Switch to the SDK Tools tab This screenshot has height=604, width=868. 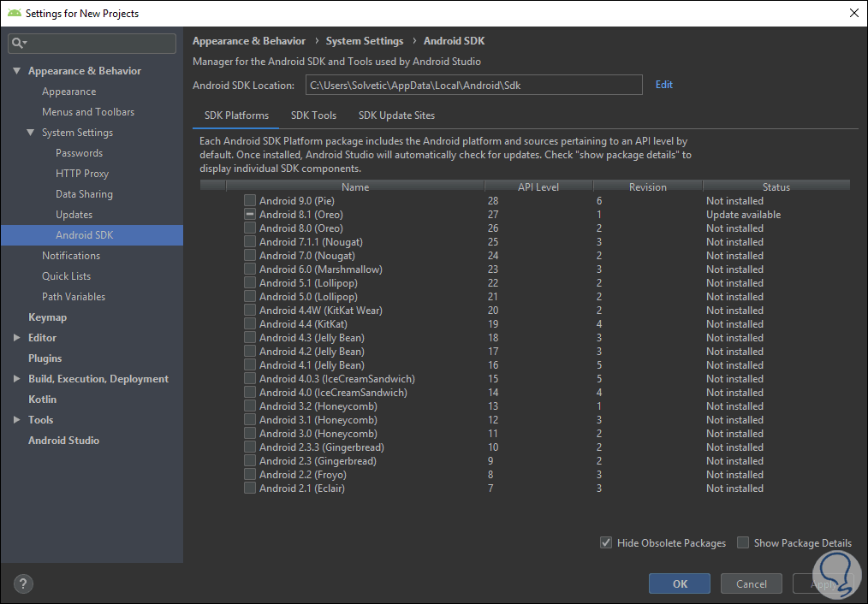[313, 115]
